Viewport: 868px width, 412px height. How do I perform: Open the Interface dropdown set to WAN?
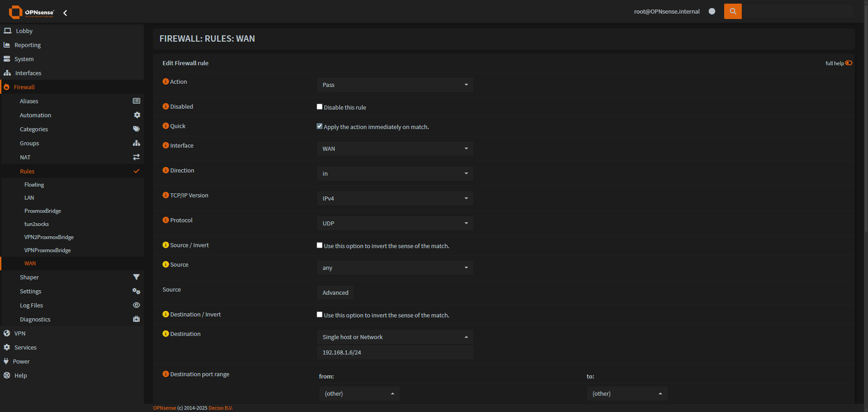[x=395, y=149]
